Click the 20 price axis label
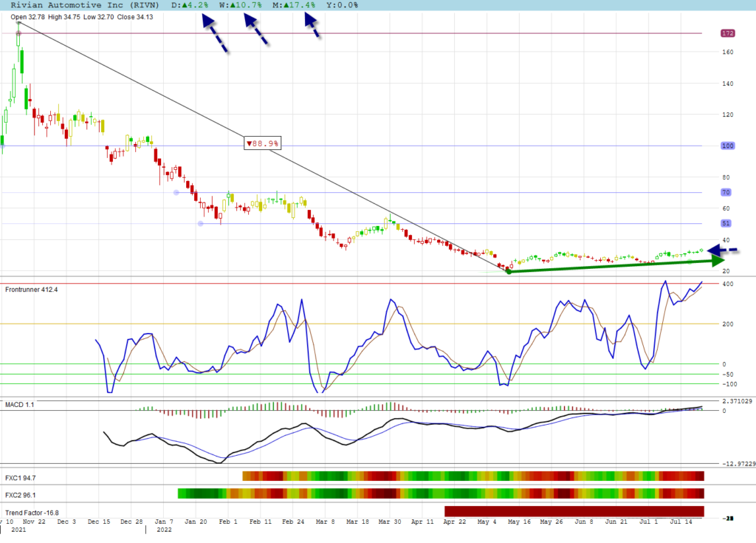This screenshot has height=543, width=756. pyautogui.click(x=726, y=271)
